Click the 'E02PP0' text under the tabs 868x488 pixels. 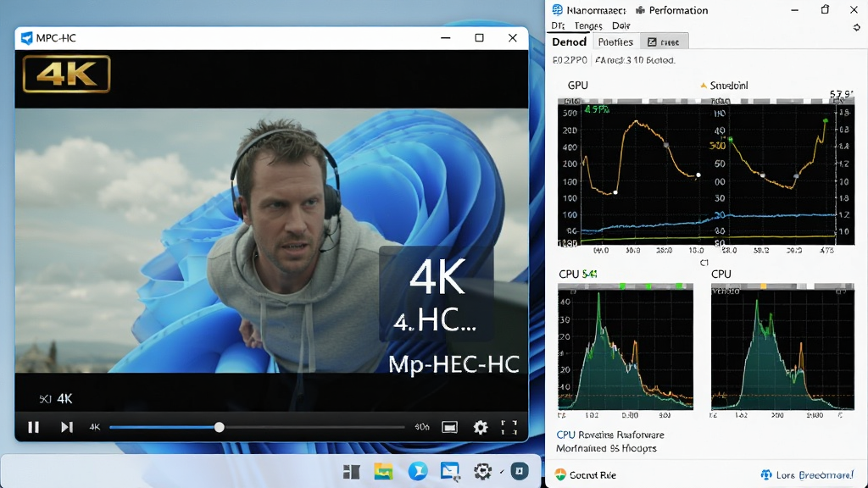pyautogui.click(x=570, y=60)
